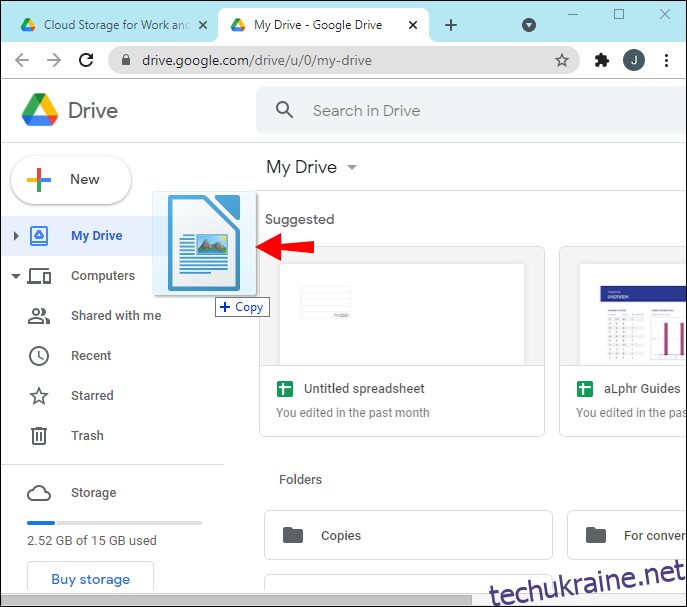687x607 pixels.
Task: Click the Trash bin icon
Action: 39,436
